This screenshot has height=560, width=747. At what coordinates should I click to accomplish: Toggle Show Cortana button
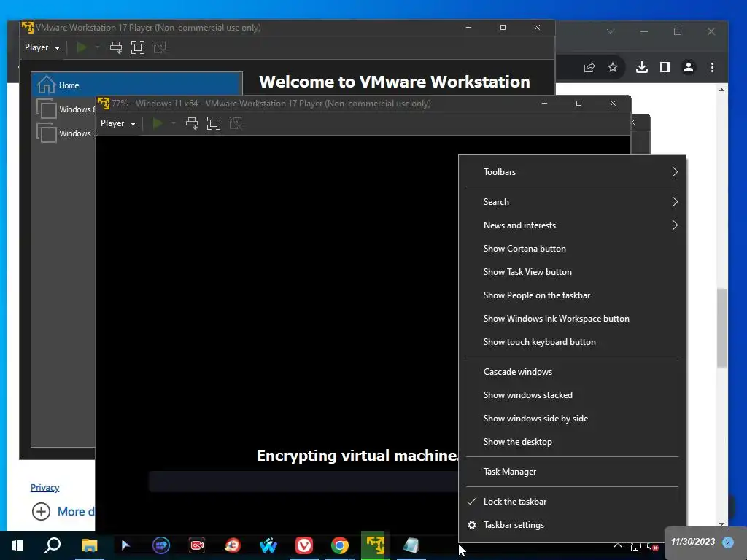[572, 249]
